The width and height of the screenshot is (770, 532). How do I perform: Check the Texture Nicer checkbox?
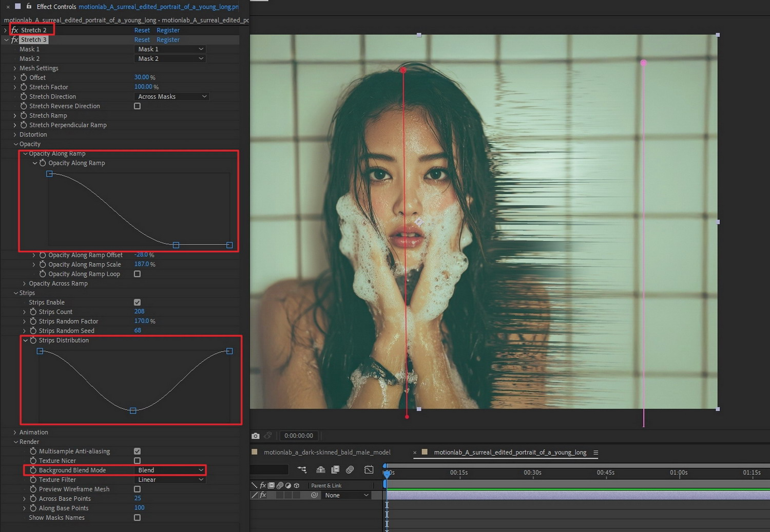point(137,461)
